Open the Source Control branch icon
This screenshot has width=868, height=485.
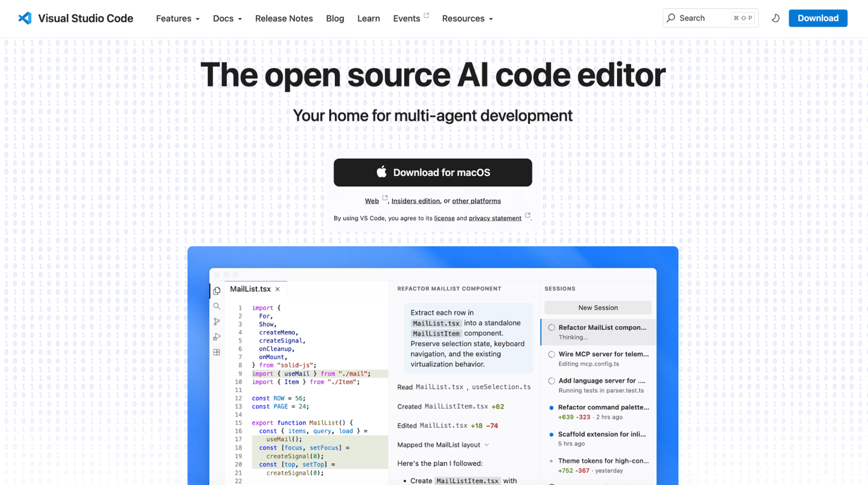click(217, 322)
